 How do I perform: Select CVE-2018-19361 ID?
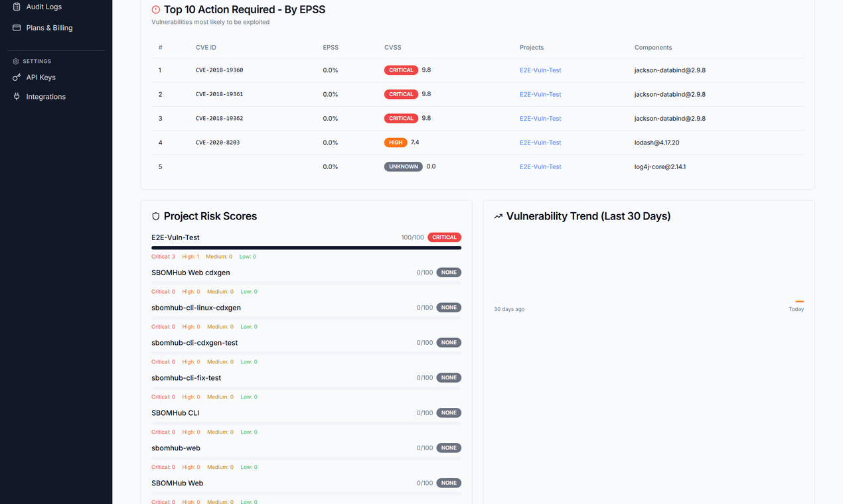(x=219, y=94)
